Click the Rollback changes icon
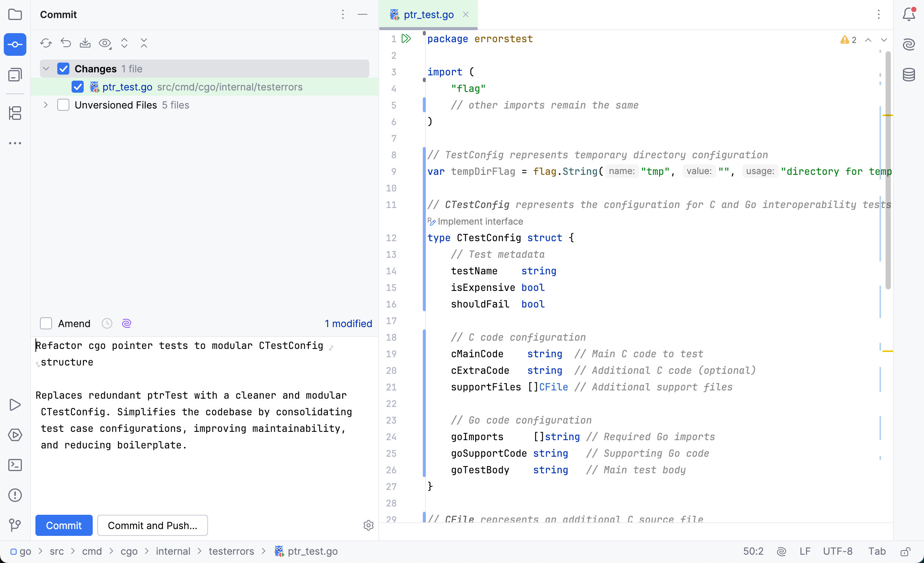The image size is (924, 563). tap(66, 43)
